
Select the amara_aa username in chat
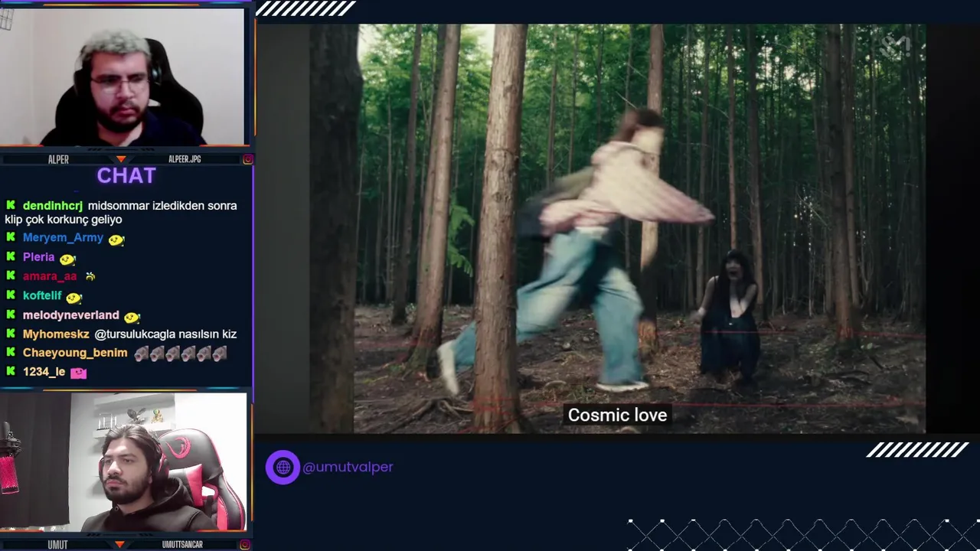50,276
